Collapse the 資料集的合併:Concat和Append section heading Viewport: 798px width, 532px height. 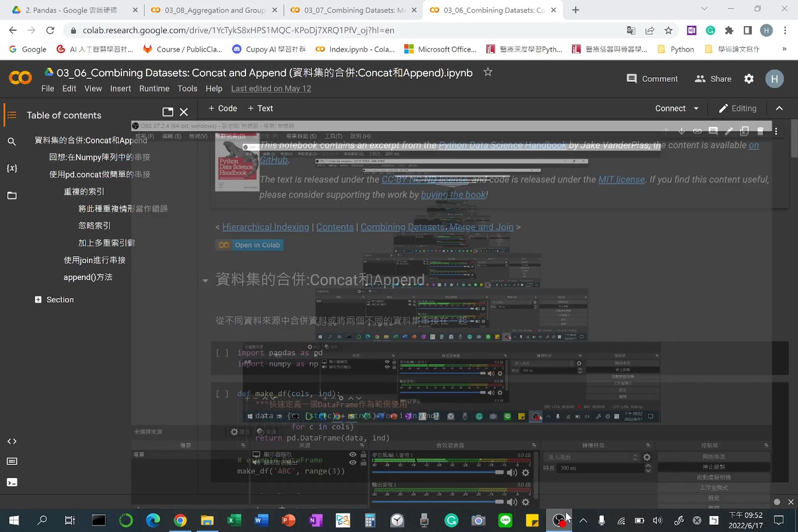click(205, 281)
